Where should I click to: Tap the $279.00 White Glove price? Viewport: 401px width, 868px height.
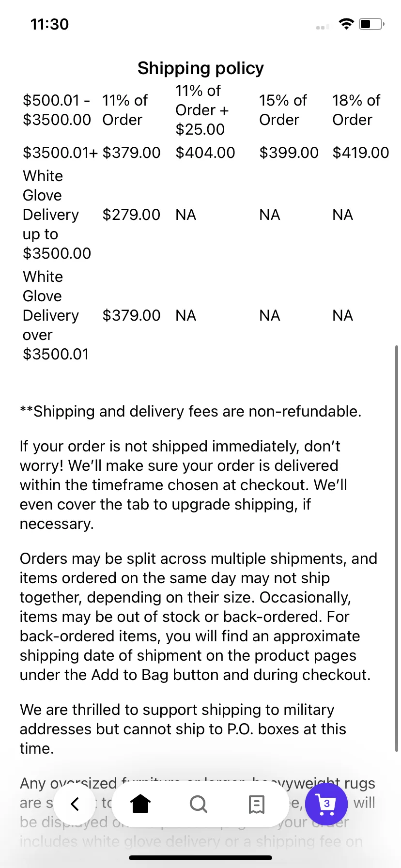131,215
